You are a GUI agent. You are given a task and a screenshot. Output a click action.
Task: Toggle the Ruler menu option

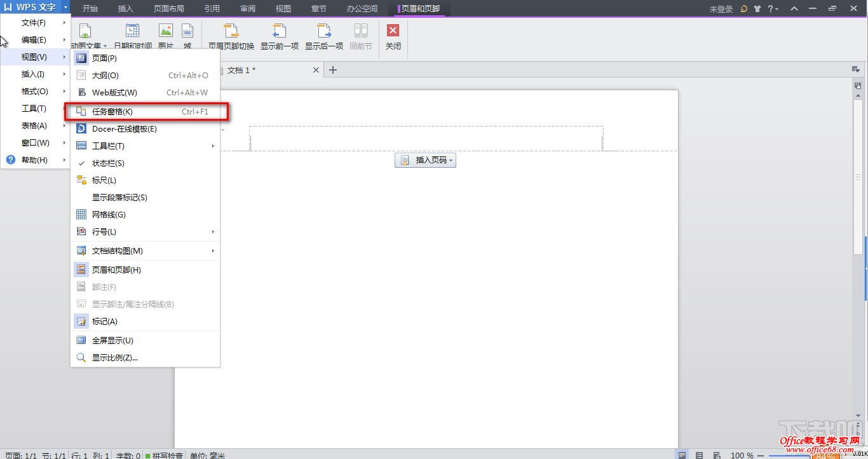pyautogui.click(x=104, y=181)
